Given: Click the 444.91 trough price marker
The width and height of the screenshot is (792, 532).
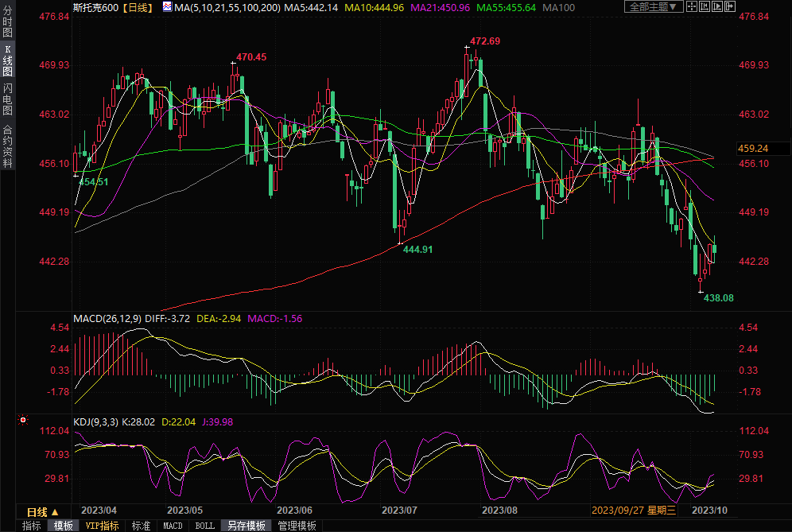Looking at the screenshot, I should [417, 249].
